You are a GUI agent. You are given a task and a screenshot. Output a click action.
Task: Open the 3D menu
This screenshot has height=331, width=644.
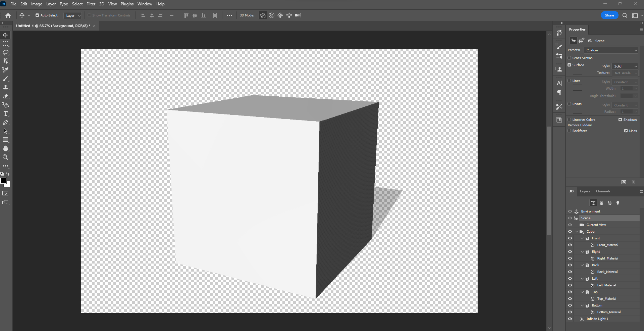101,4
